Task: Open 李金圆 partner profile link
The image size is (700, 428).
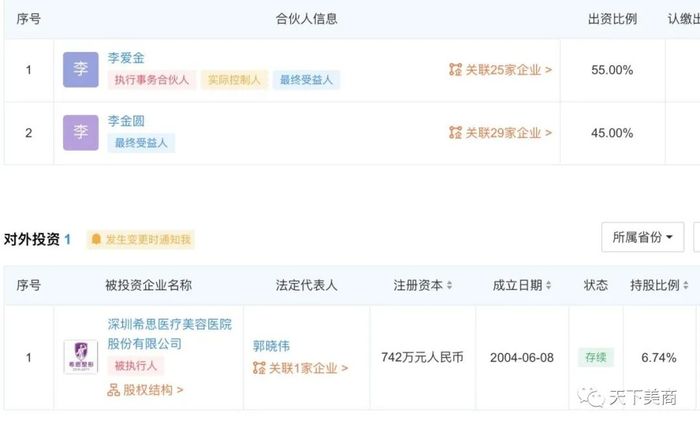Action: coord(126,121)
